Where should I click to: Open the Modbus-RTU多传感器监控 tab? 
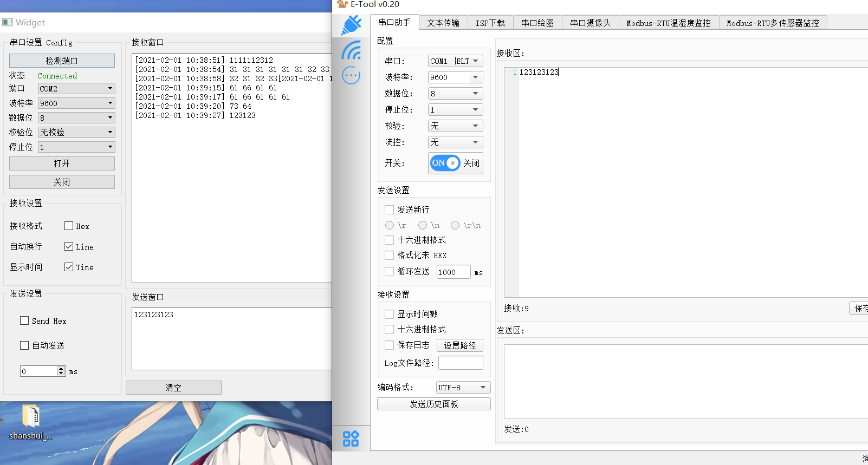pos(773,23)
